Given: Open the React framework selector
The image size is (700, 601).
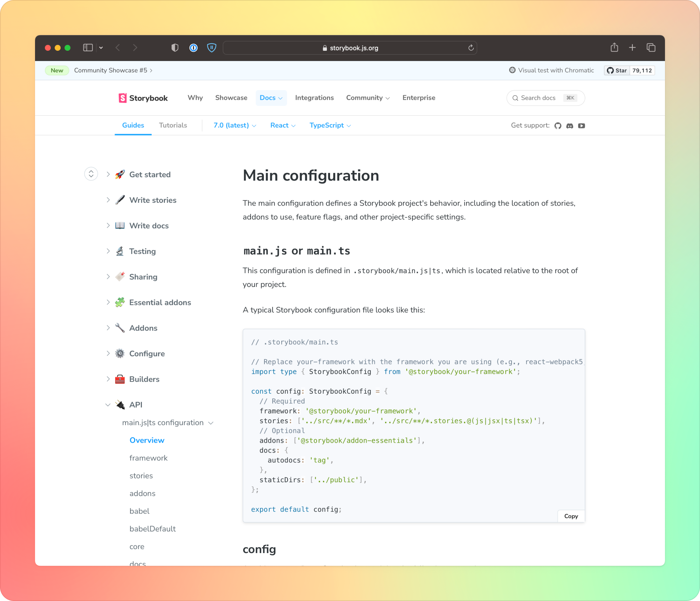Looking at the screenshot, I should (282, 125).
